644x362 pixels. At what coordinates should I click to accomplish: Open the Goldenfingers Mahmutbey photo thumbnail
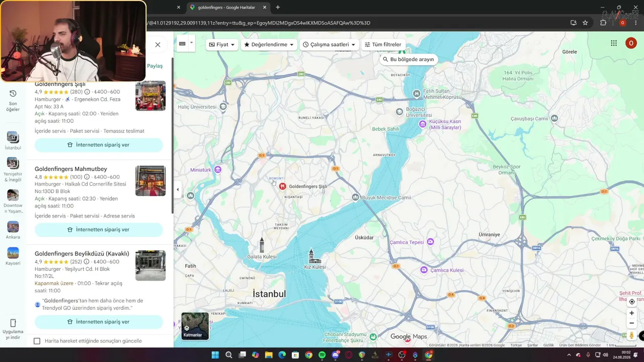coord(150,181)
